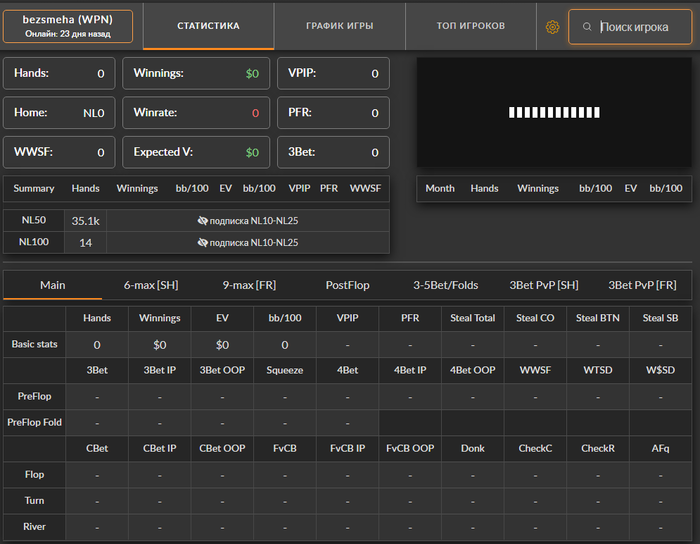Viewport: 700px width, 544px height.
Task: Click the WTSD column header
Action: point(597,370)
